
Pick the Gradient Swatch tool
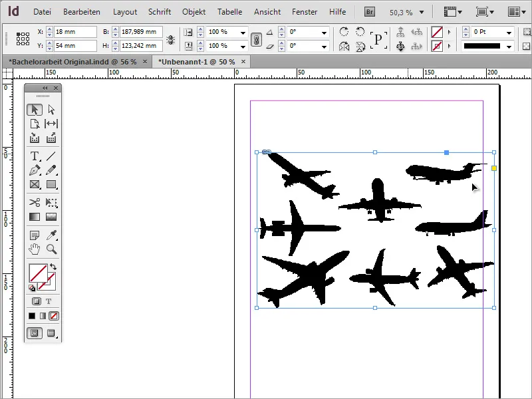click(x=35, y=217)
